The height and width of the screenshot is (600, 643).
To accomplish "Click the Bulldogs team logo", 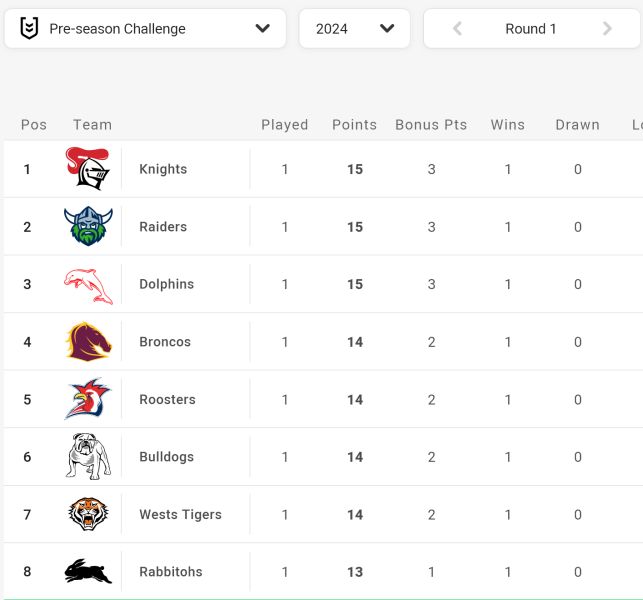I will (x=88, y=456).
